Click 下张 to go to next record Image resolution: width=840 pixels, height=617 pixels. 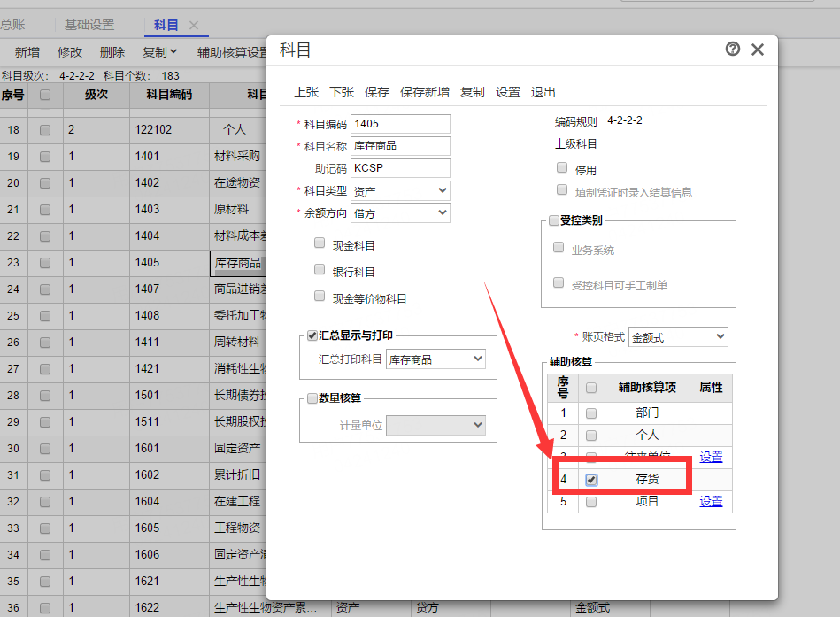[342, 92]
